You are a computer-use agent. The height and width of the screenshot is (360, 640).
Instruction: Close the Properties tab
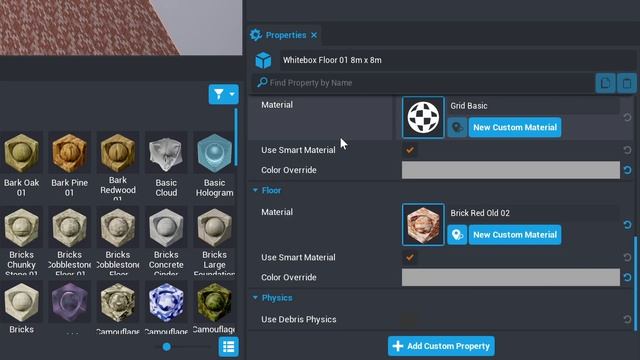[314, 36]
